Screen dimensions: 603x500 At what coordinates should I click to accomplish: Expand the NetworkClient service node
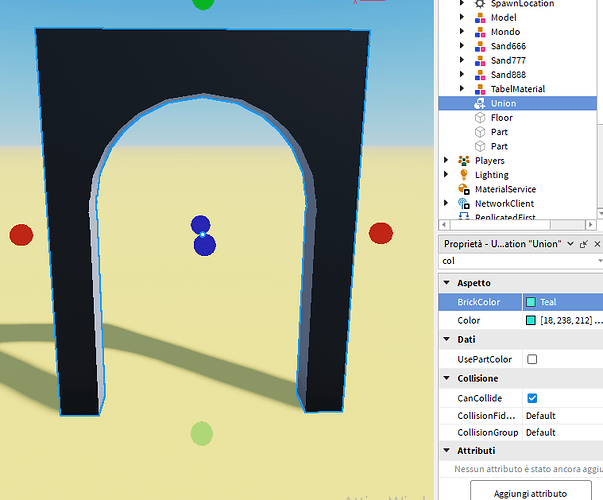tap(446, 203)
